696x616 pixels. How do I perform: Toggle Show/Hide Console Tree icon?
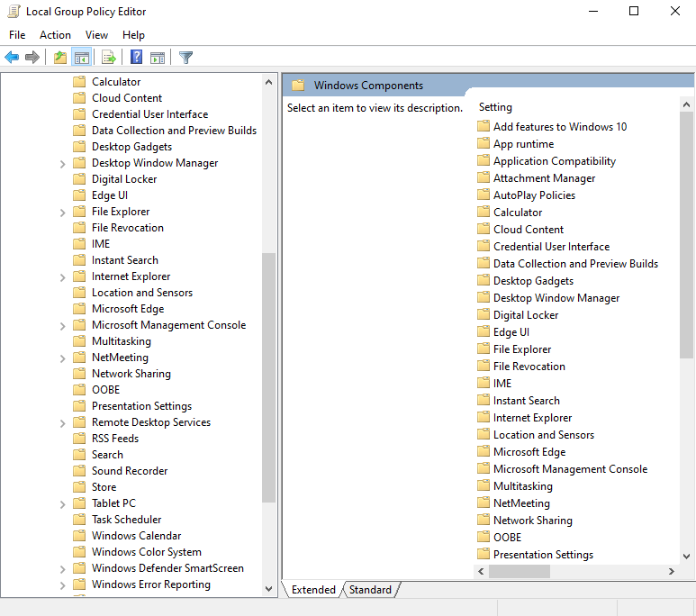82,58
